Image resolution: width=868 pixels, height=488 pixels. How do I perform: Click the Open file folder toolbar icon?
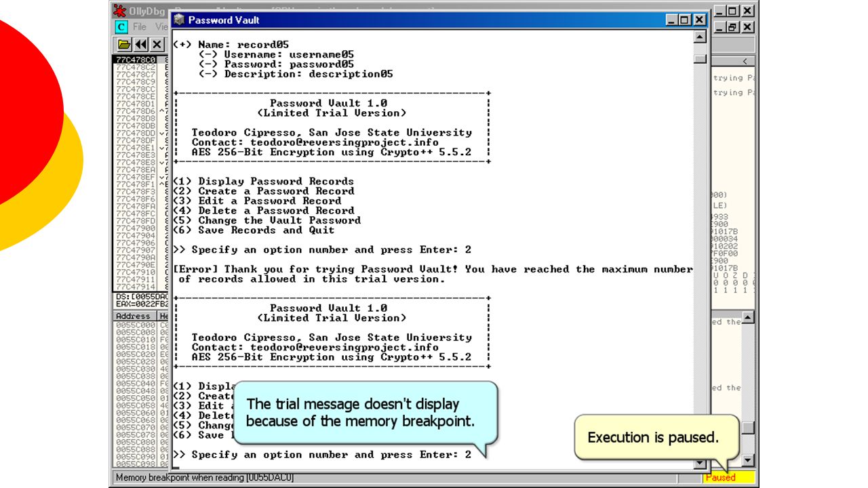coord(123,45)
